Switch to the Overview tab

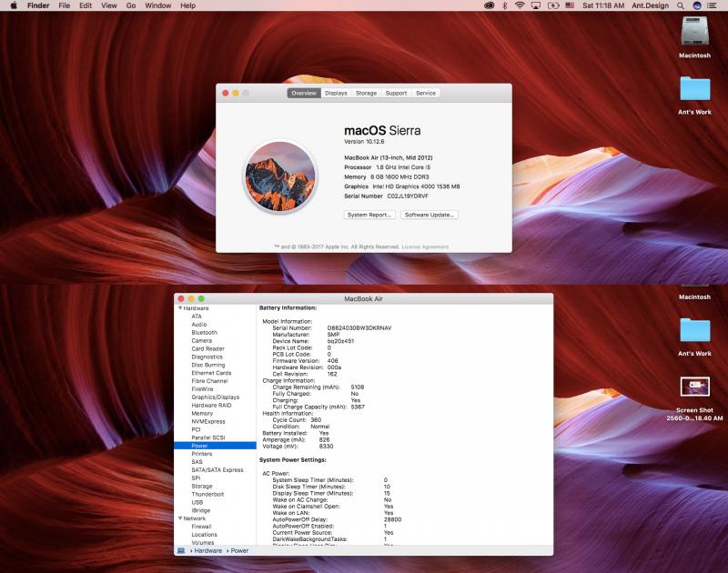tap(304, 94)
